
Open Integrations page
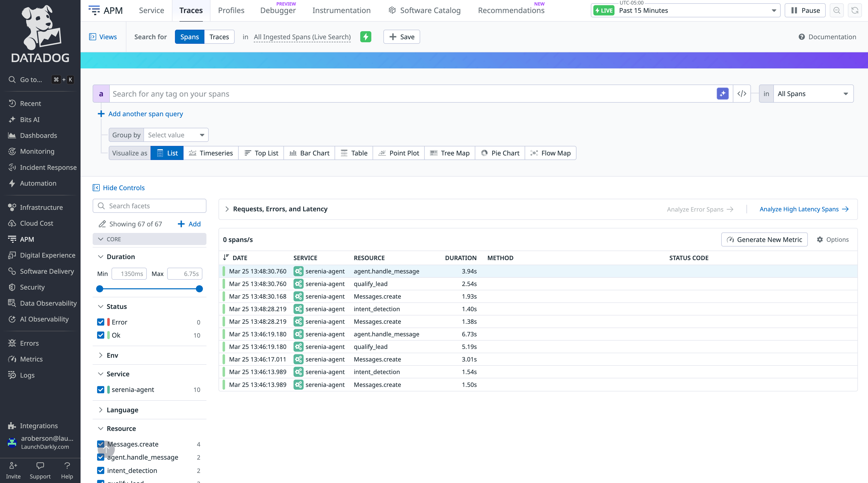[39, 426]
